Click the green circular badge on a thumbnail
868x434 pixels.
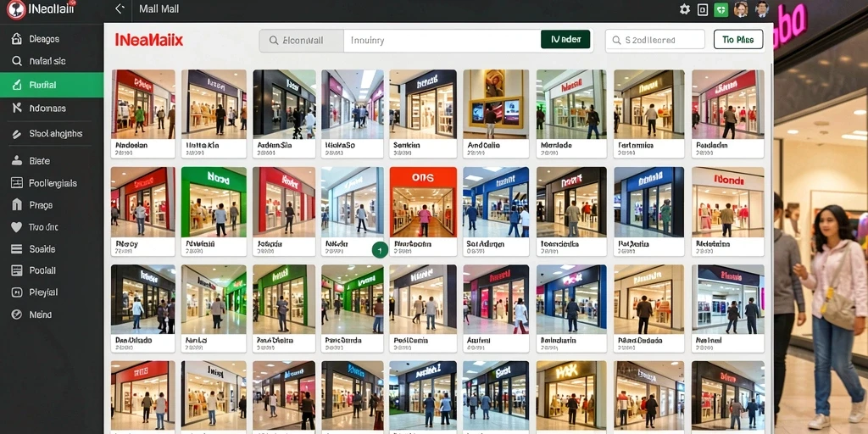click(x=380, y=250)
